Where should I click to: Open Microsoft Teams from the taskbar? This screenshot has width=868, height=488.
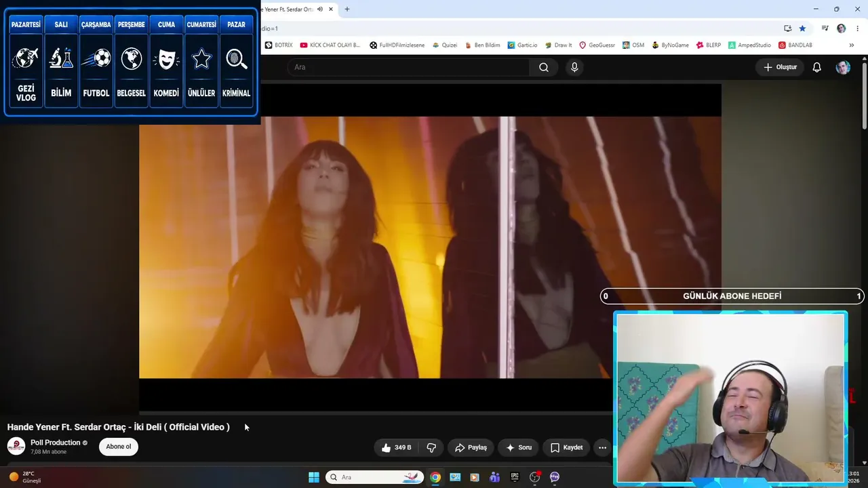point(495,477)
